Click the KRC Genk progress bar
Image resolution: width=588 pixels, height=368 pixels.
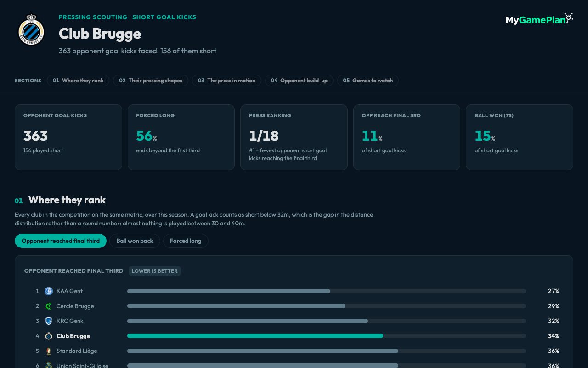pos(327,321)
